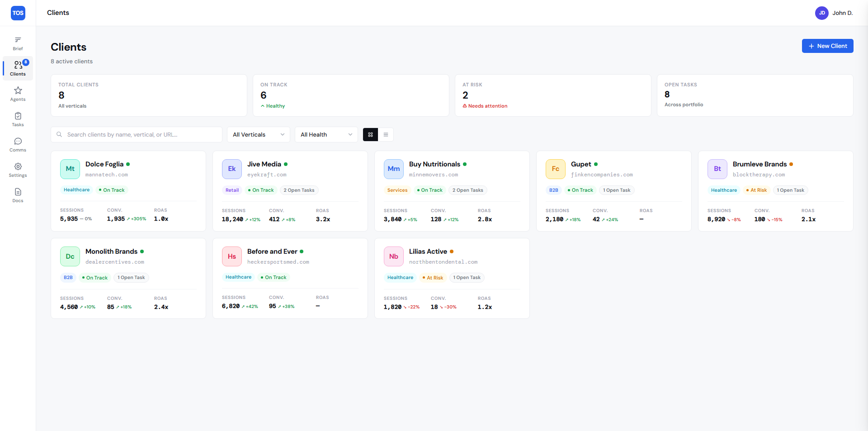Open the Lilias Active client name
The height and width of the screenshot is (431, 868).
tap(428, 251)
